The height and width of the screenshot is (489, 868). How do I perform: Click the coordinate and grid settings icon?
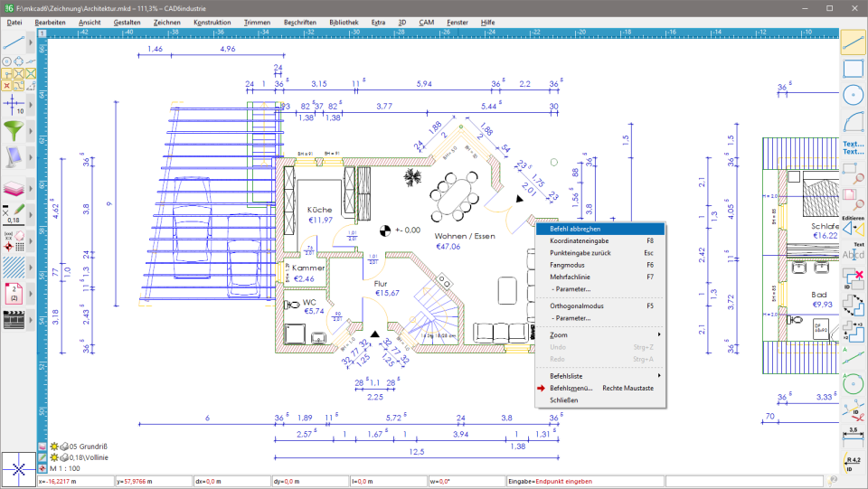[14, 241]
